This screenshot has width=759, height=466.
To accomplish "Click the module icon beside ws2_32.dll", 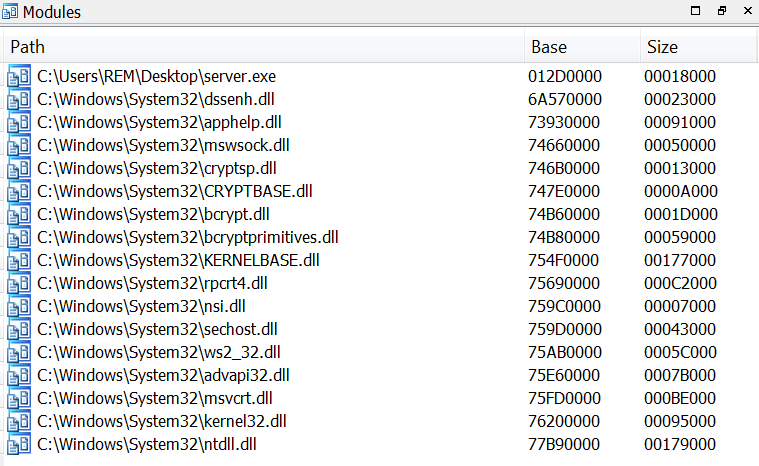I will (19, 352).
